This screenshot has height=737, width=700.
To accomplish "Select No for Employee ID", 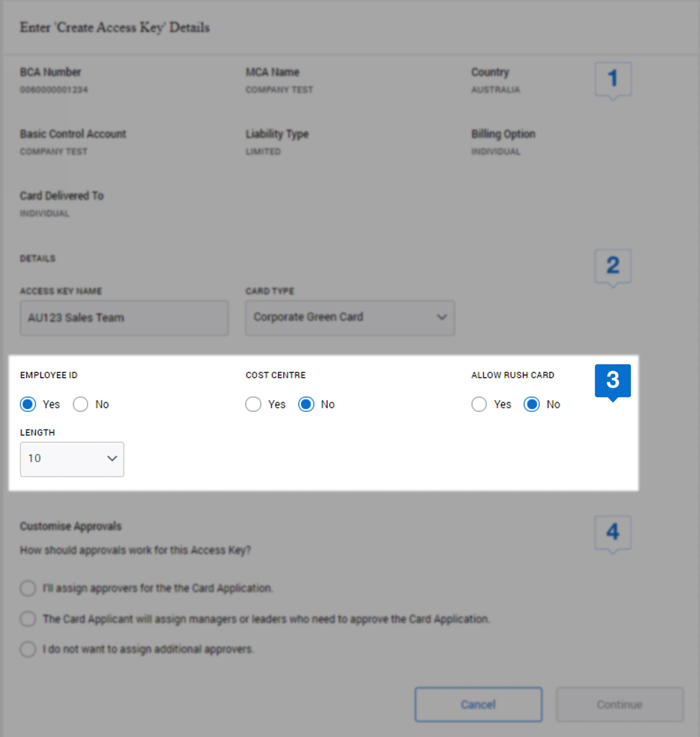I will [81, 404].
